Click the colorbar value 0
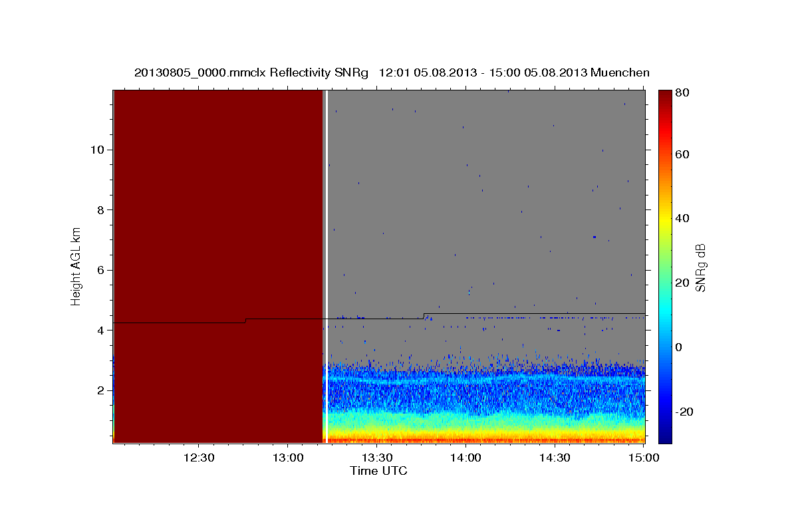This screenshot has width=798, height=532. point(679,347)
